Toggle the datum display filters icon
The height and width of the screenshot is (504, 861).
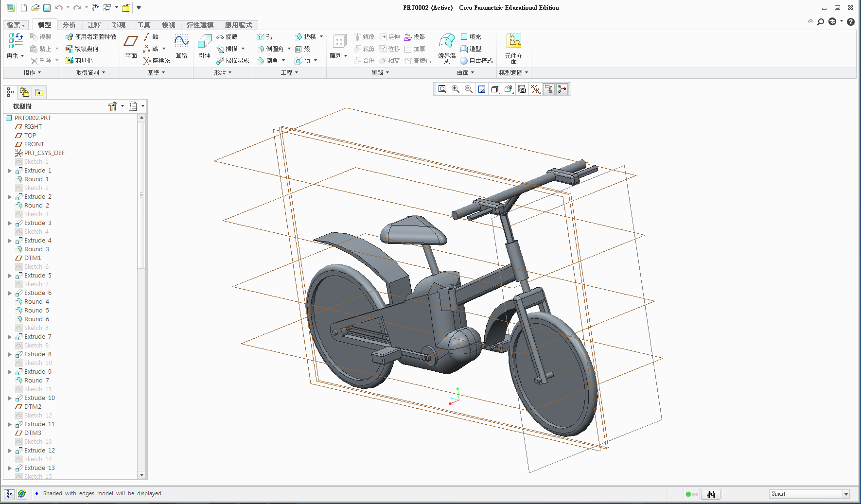tap(535, 89)
